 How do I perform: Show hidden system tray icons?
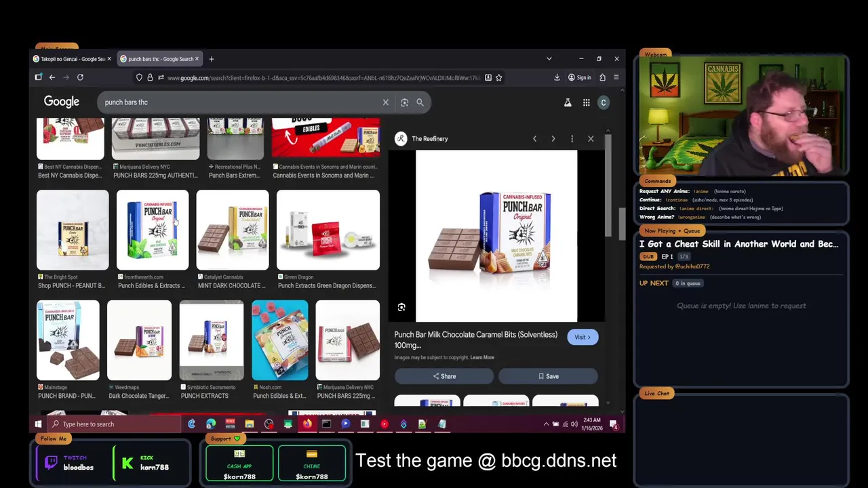[x=546, y=424]
